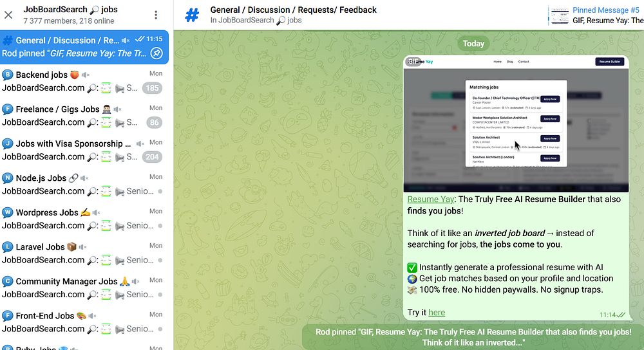Click the unread dot on Laravel Jobs
The width and height of the screenshot is (644, 350).
[x=160, y=260]
